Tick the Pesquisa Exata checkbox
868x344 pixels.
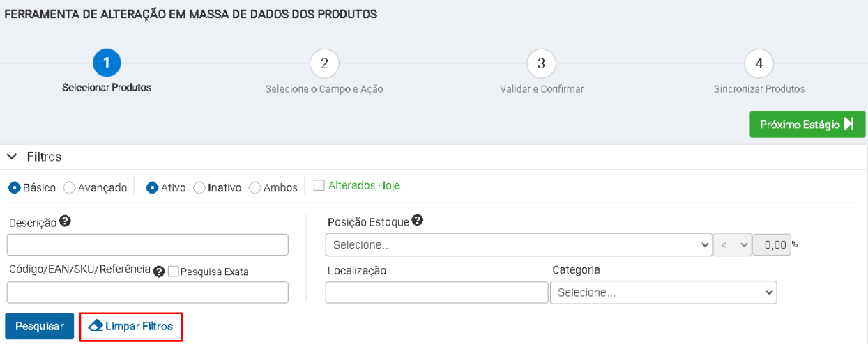point(173,272)
